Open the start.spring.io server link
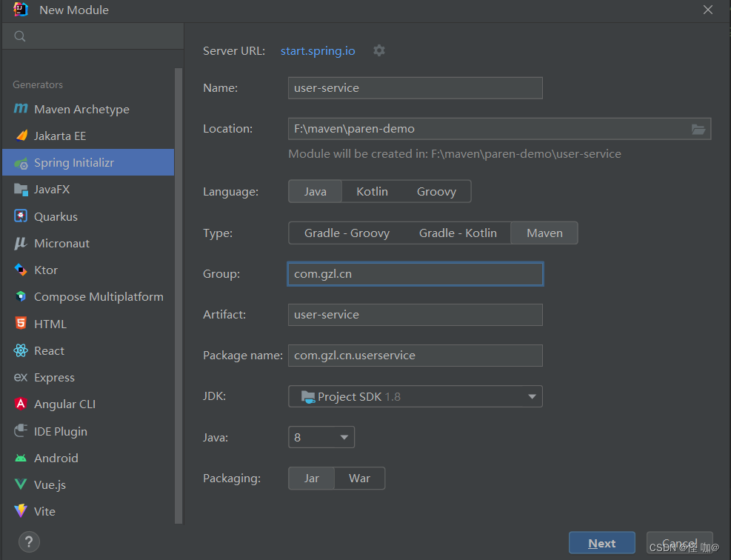Screen dimensions: 731x560 click(318, 51)
